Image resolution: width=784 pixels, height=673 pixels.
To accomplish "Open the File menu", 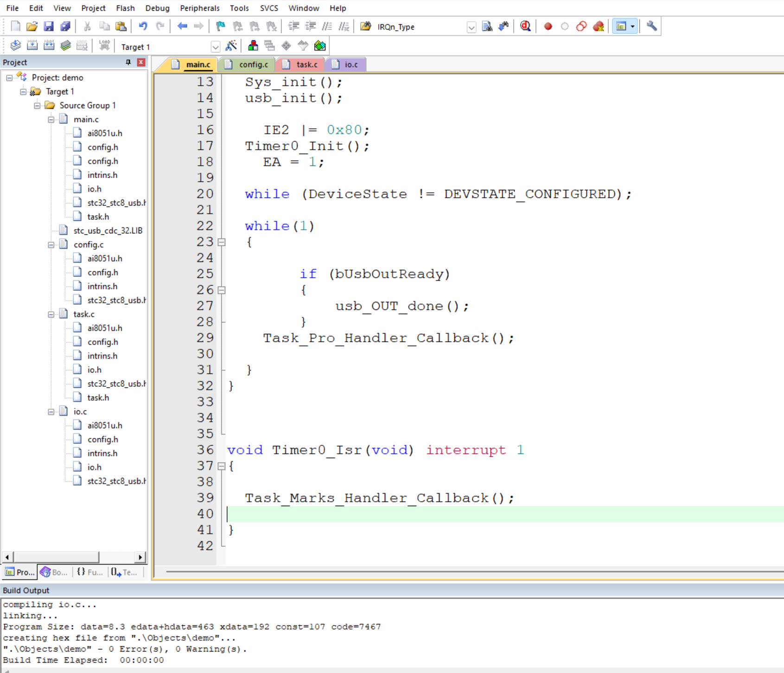I will click(x=13, y=8).
